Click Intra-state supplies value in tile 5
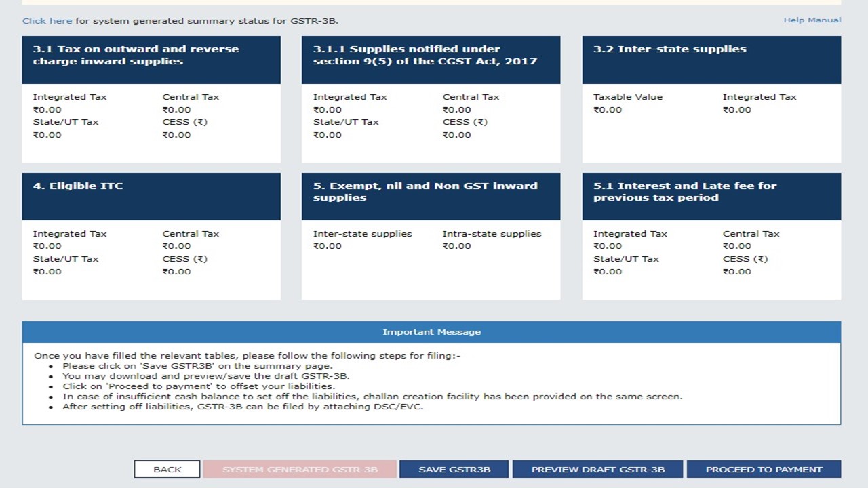This screenshot has height=488, width=868. [x=457, y=246]
